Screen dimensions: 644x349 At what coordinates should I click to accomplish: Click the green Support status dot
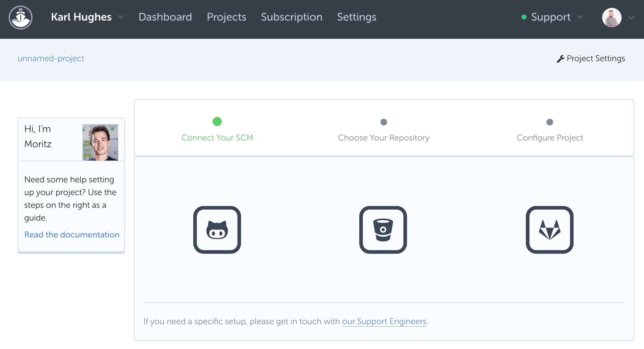524,17
